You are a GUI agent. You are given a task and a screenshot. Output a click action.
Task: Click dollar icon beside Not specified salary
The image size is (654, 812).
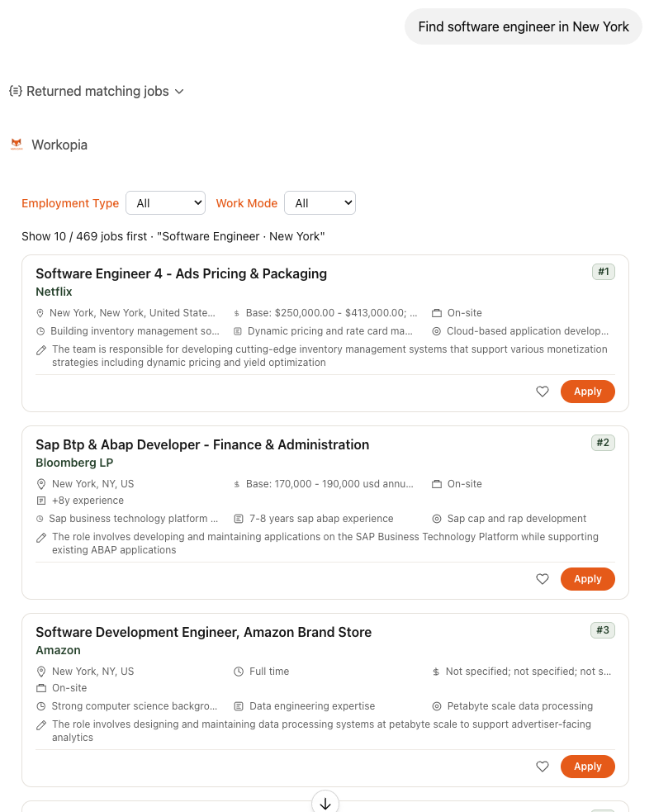point(436,672)
